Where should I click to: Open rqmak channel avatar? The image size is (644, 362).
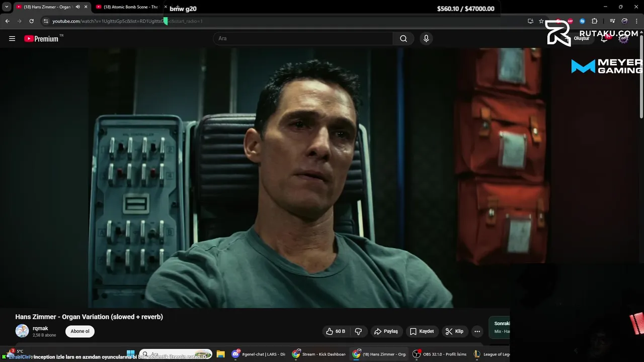[22, 331]
